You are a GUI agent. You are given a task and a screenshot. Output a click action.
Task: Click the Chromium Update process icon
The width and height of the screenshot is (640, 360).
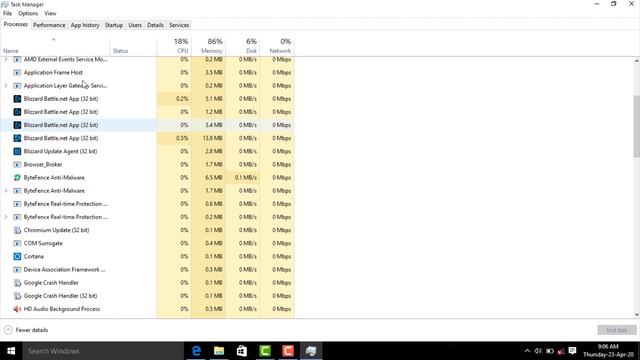[x=17, y=230]
